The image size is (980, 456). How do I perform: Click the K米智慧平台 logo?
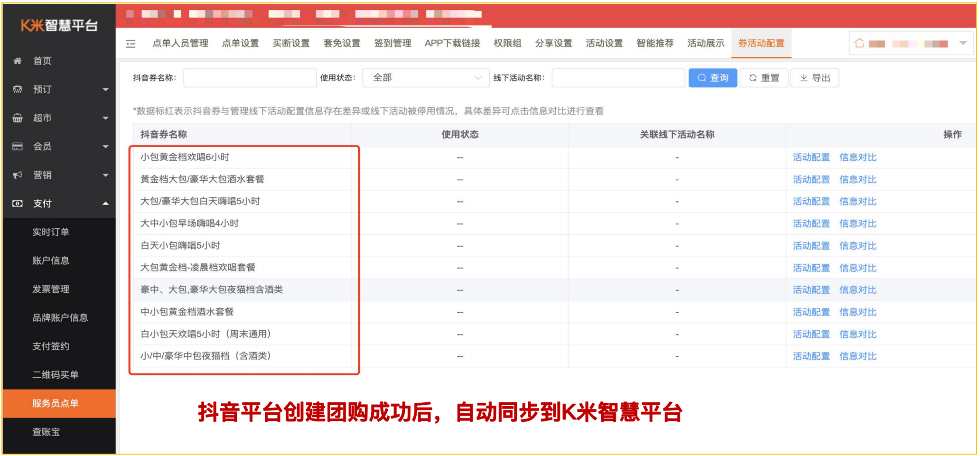[x=59, y=25]
